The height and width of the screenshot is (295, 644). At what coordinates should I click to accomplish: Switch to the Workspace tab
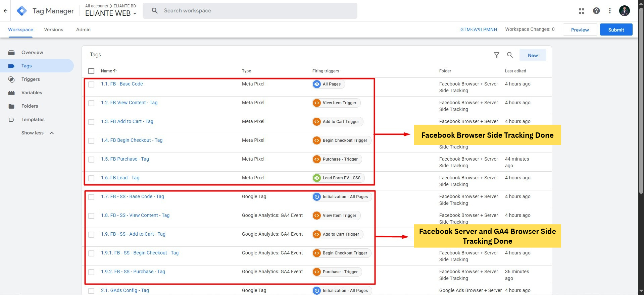click(20, 29)
